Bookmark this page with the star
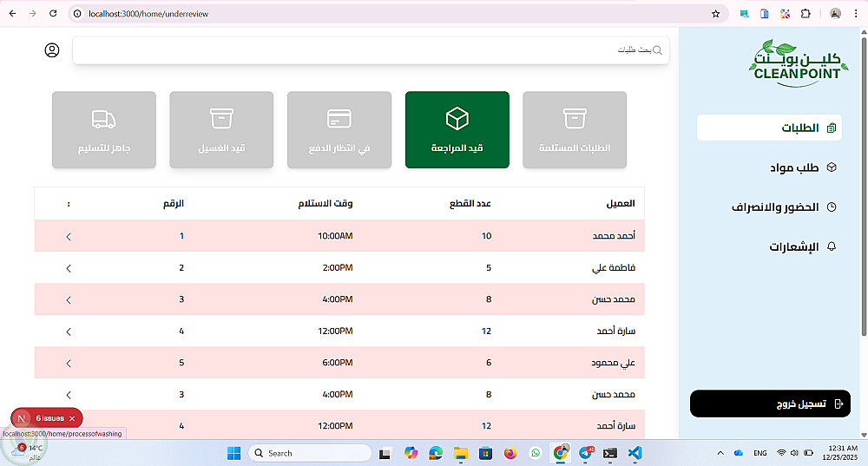 click(x=716, y=14)
